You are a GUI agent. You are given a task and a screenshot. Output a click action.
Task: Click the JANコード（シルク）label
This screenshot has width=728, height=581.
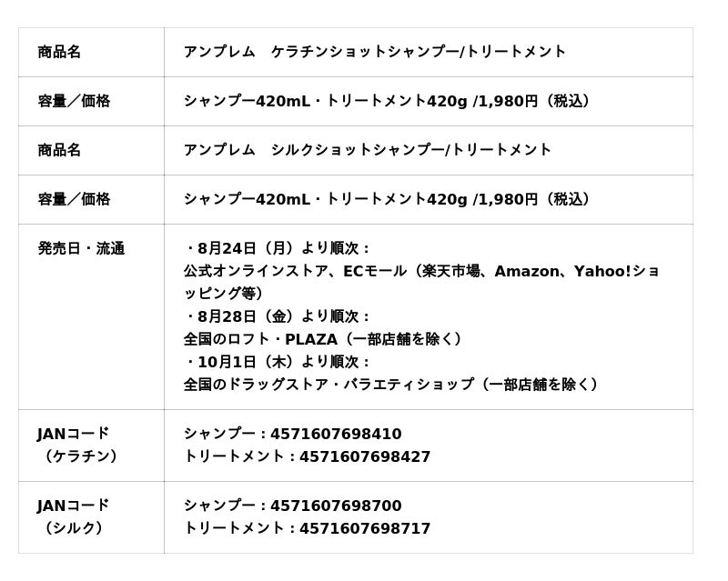point(73,517)
